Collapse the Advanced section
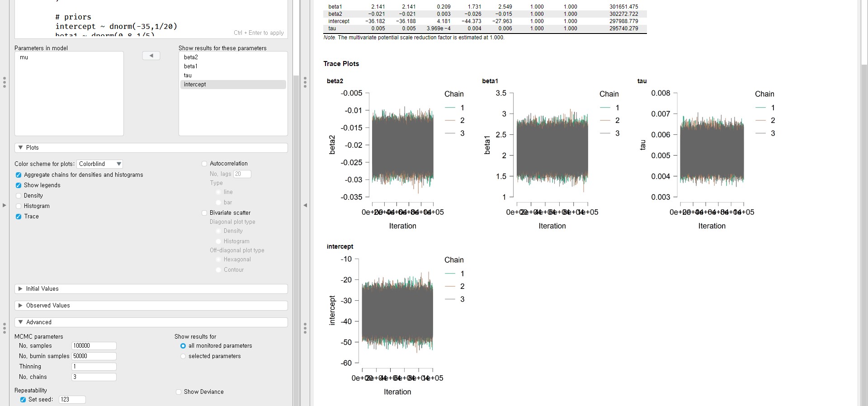 pos(21,322)
